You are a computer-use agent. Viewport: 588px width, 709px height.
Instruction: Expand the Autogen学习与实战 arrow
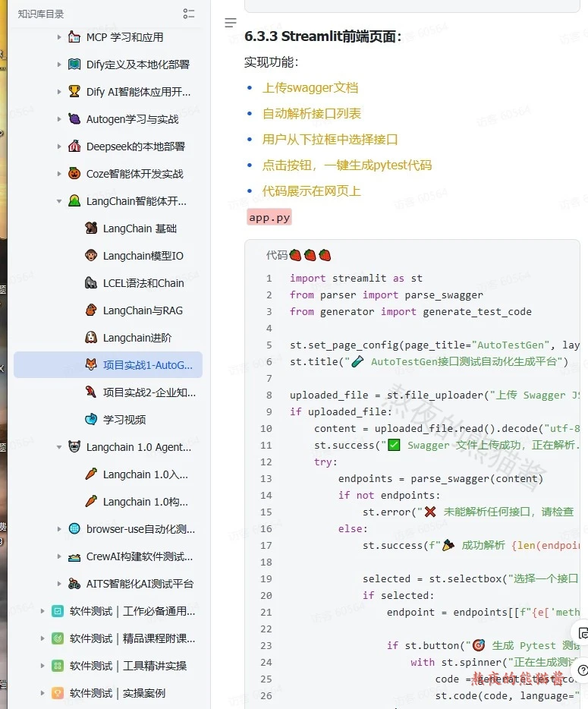pyautogui.click(x=58, y=119)
